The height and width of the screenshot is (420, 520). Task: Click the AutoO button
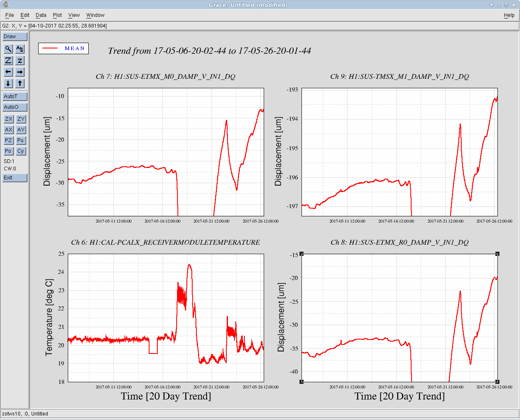(15, 107)
